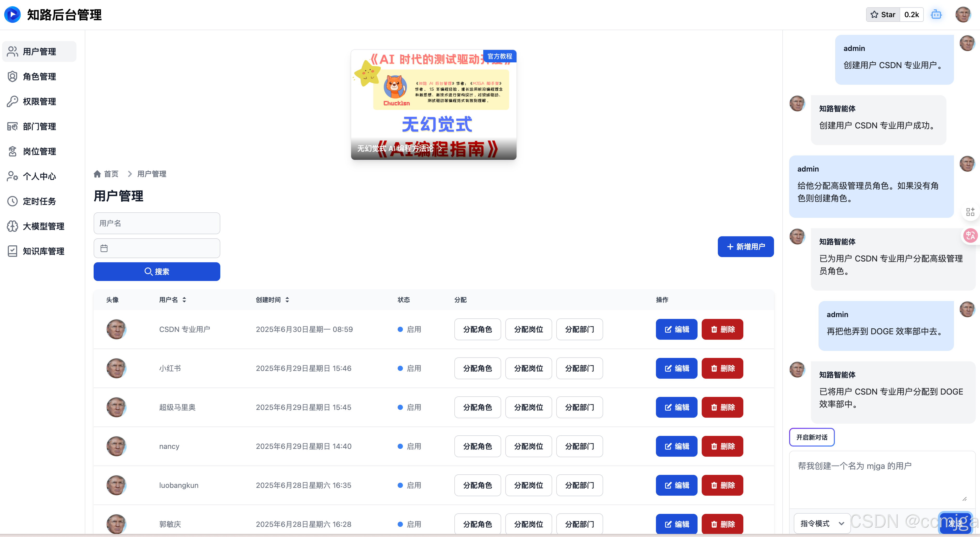Click the 创建用户 CSDN 专业用户成功 reply

point(878,120)
